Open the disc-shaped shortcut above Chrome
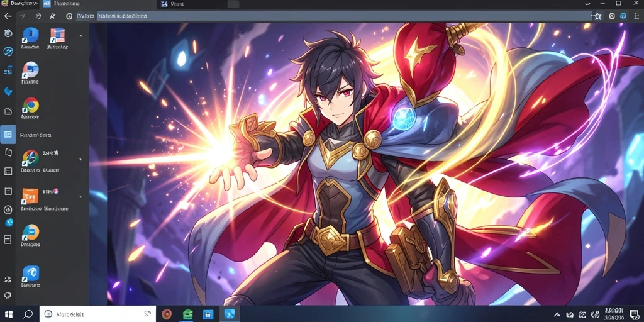Image resolution: width=644 pixels, height=322 pixels. coord(30,69)
